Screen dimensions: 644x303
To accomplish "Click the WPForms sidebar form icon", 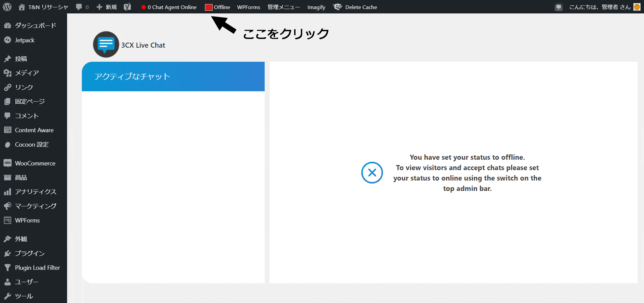I will 7,220.
